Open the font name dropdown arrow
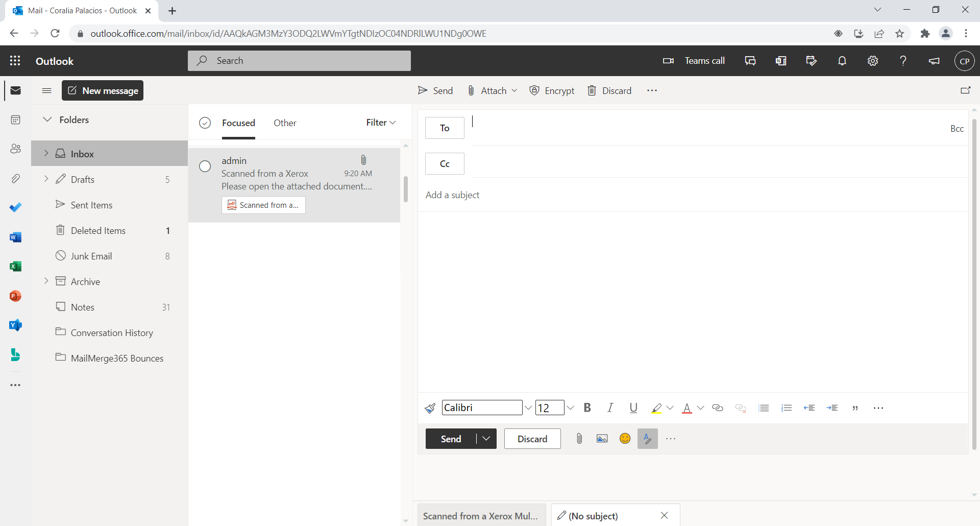Viewport: 980px width, 526px height. (528, 408)
